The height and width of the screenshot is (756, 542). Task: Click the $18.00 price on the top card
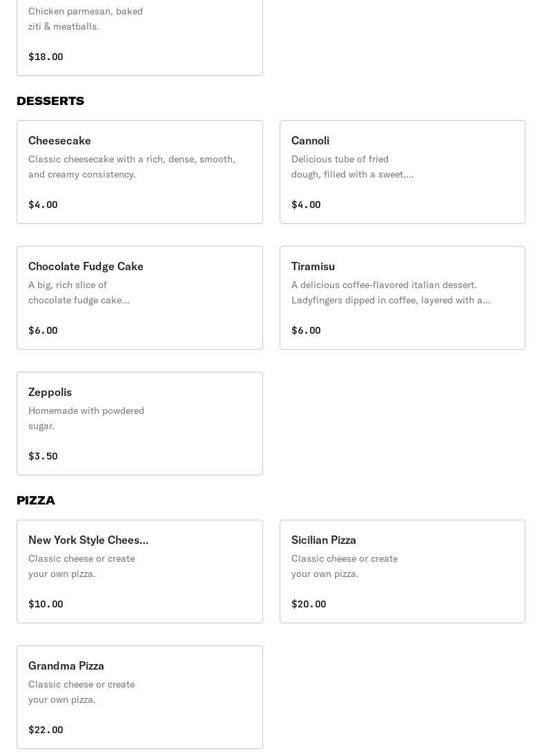(x=46, y=57)
